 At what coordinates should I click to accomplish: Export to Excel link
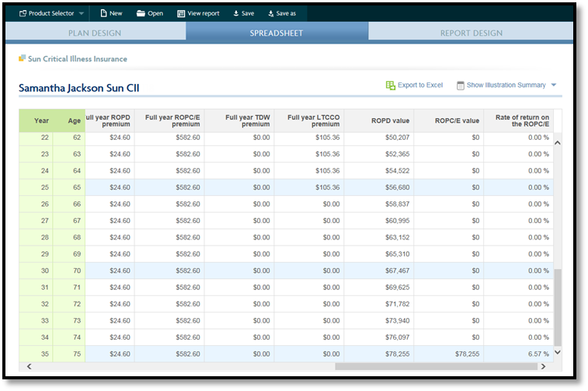(x=420, y=86)
